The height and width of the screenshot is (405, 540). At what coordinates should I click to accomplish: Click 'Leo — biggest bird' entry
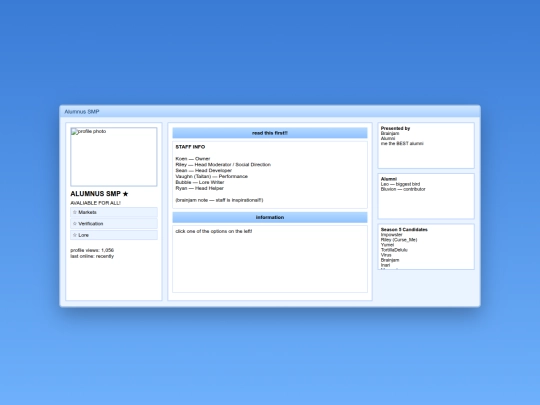[400, 184]
